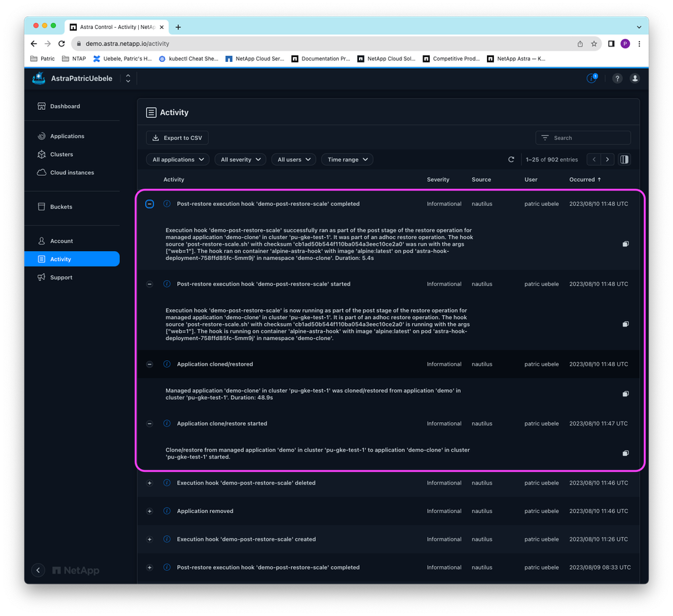
Task: Click info icon on hook deleted row
Action: point(167,483)
